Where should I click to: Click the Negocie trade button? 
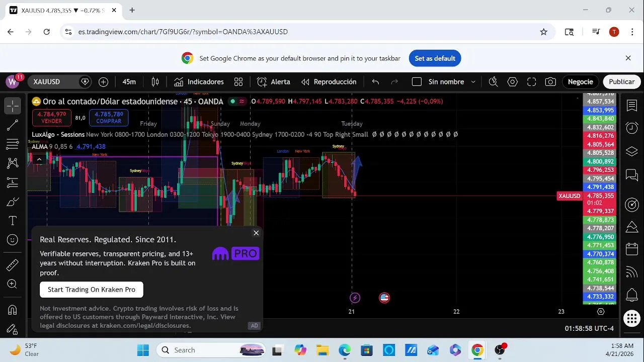(x=581, y=81)
